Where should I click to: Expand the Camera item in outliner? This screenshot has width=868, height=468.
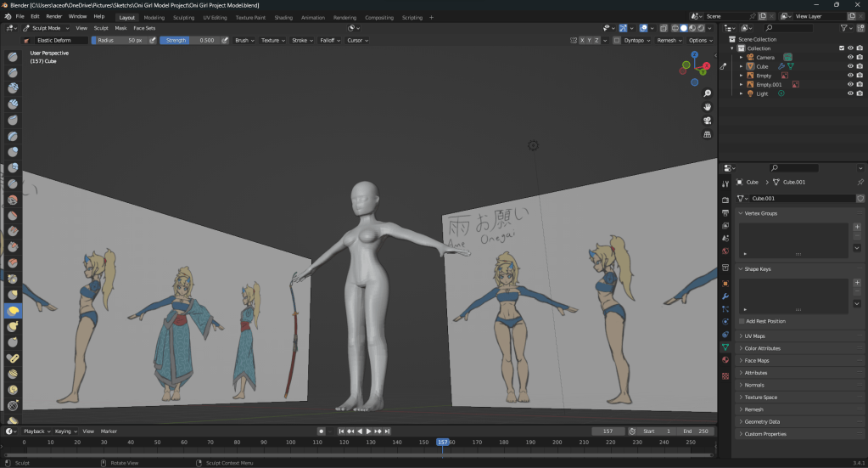(741, 58)
